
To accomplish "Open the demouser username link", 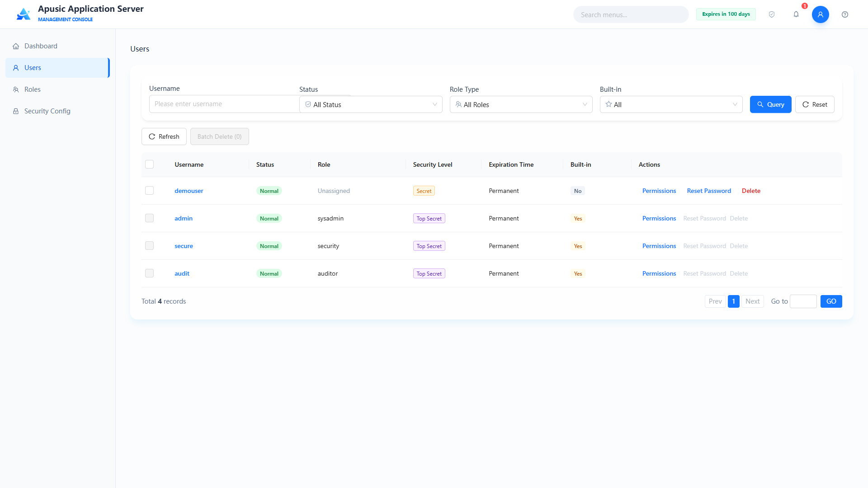I will [189, 191].
